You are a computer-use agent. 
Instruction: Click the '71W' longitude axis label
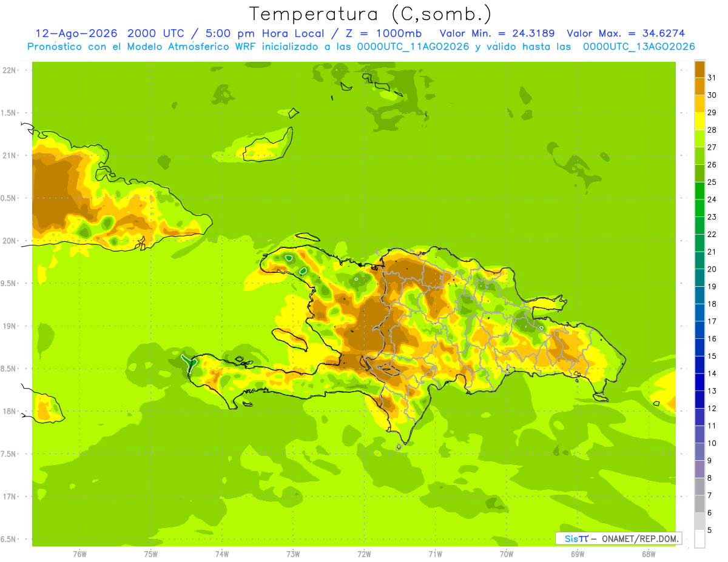(x=435, y=554)
